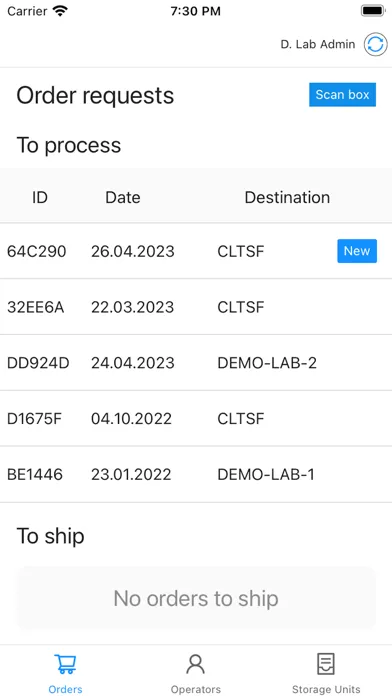Sort by the Destination column header

[287, 197]
